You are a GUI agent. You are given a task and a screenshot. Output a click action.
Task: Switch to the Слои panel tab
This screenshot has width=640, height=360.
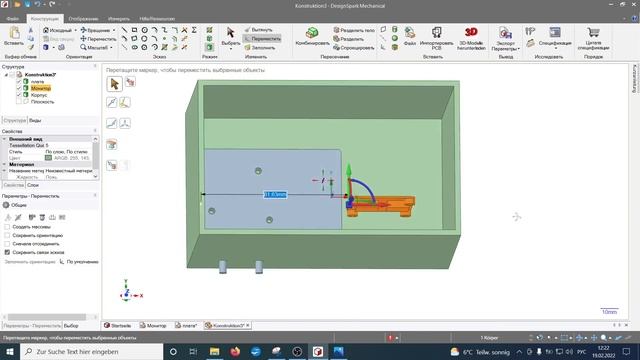click(x=33, y=185)
